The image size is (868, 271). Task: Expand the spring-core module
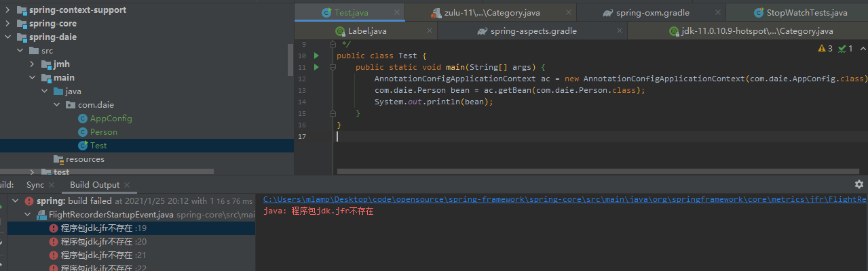pyautogui.click(x=7, y=24)
